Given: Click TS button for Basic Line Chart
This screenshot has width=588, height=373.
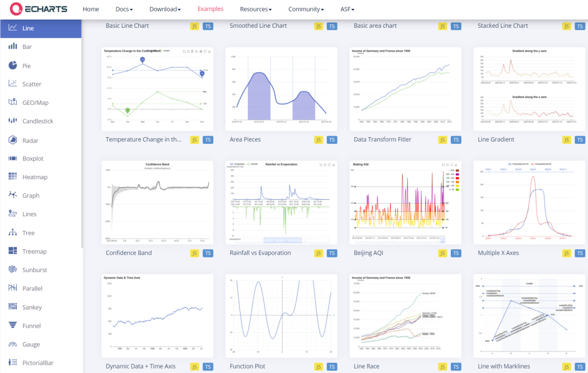Looking at the screenshot, I should (208, 26).
